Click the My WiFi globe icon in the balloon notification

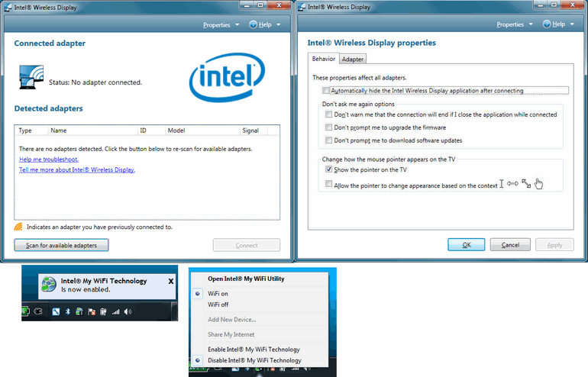tap(49, 285)
